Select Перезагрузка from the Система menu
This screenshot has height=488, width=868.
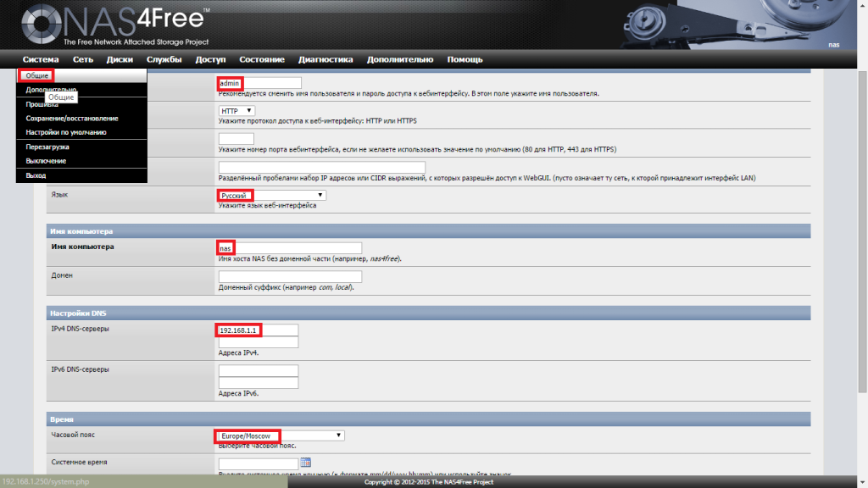[x=47, y=147]
